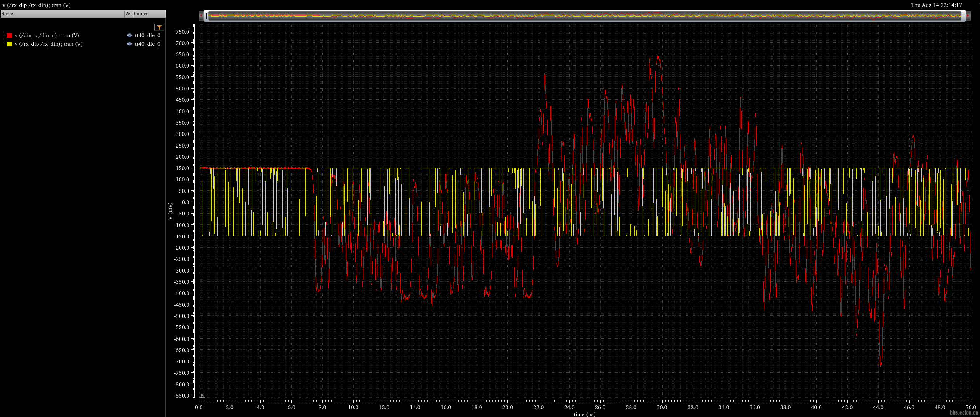
Task: Click the right handle of the zoom overview bar
Action: [x=963, y=16]
